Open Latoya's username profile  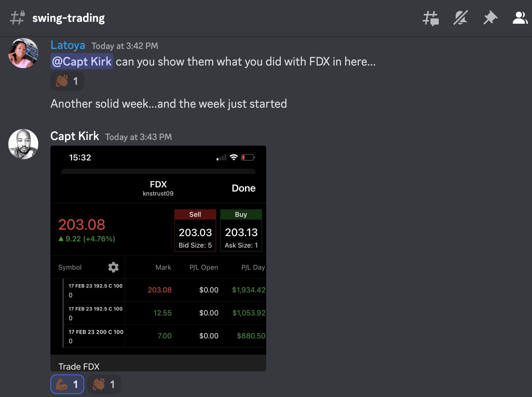point(68,45)
